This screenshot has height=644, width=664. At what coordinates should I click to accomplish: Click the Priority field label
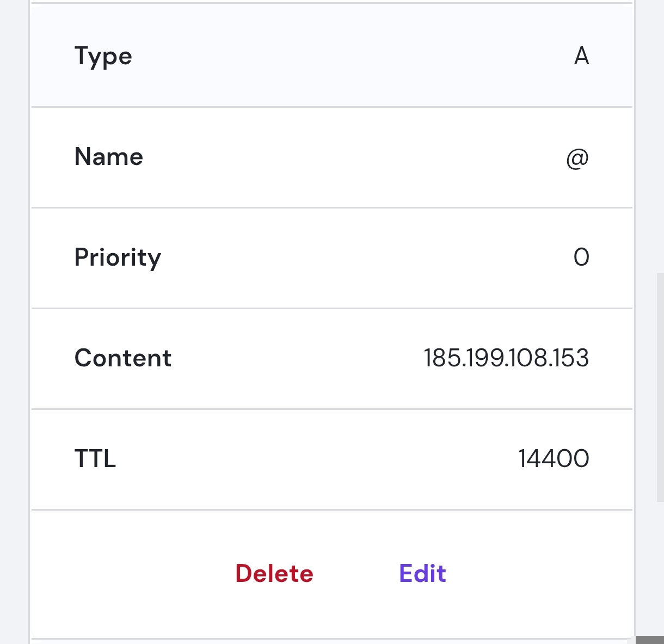(118, 258)
